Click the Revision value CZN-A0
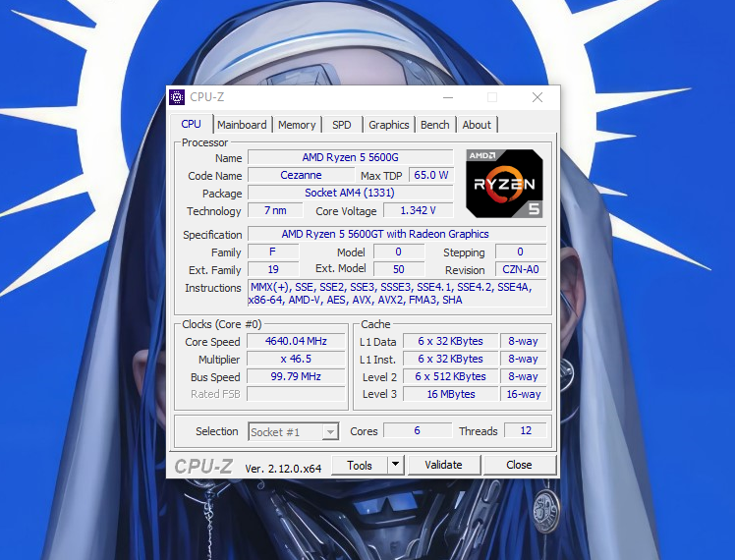 pos(521,269)
